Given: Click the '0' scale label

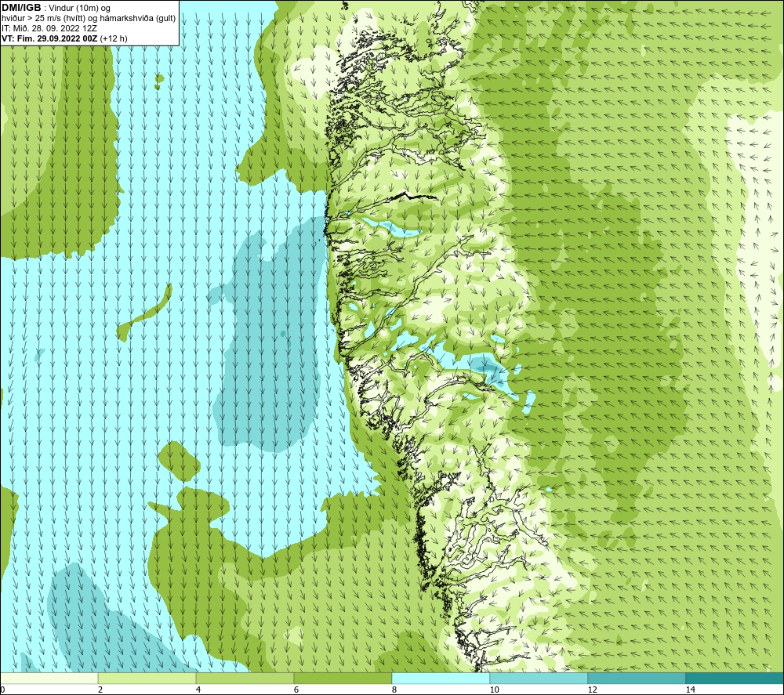Looking at the screenshot, I should pos(3,690).
